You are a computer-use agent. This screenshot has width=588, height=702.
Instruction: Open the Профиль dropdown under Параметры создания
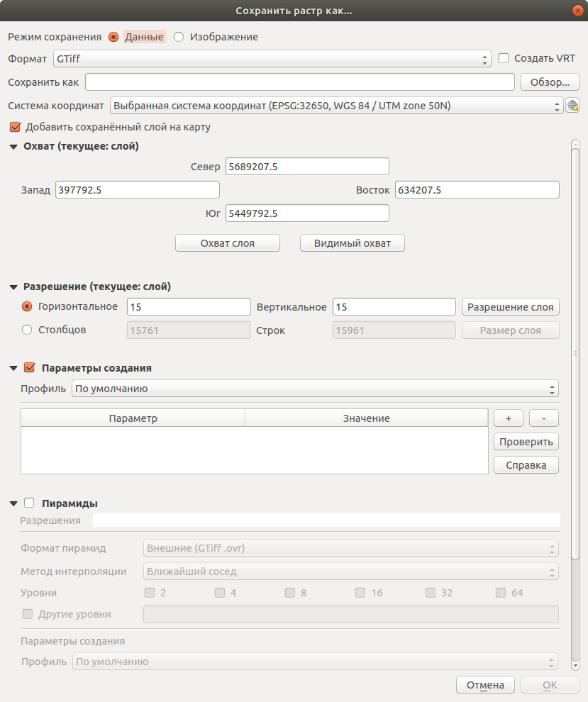click(314, 389)
